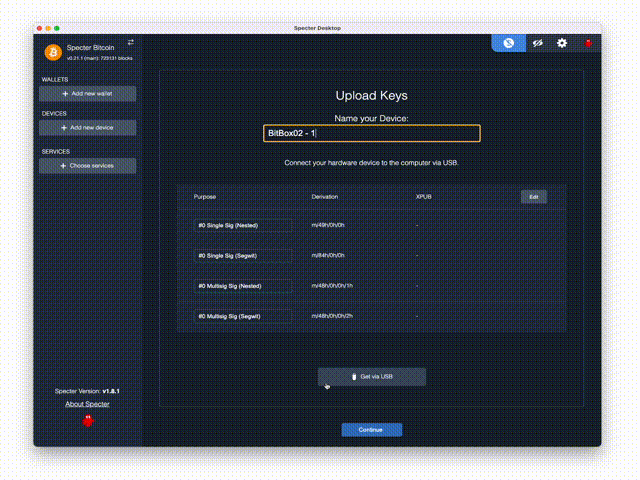Click Edit in the keys table
The width and height of the screenshot is (640, 480).
(534, 197)
